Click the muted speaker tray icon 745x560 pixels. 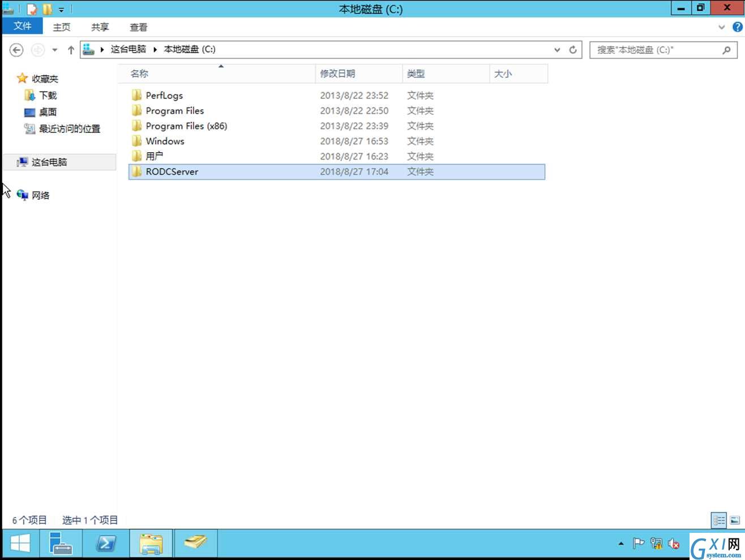[674, 544]
